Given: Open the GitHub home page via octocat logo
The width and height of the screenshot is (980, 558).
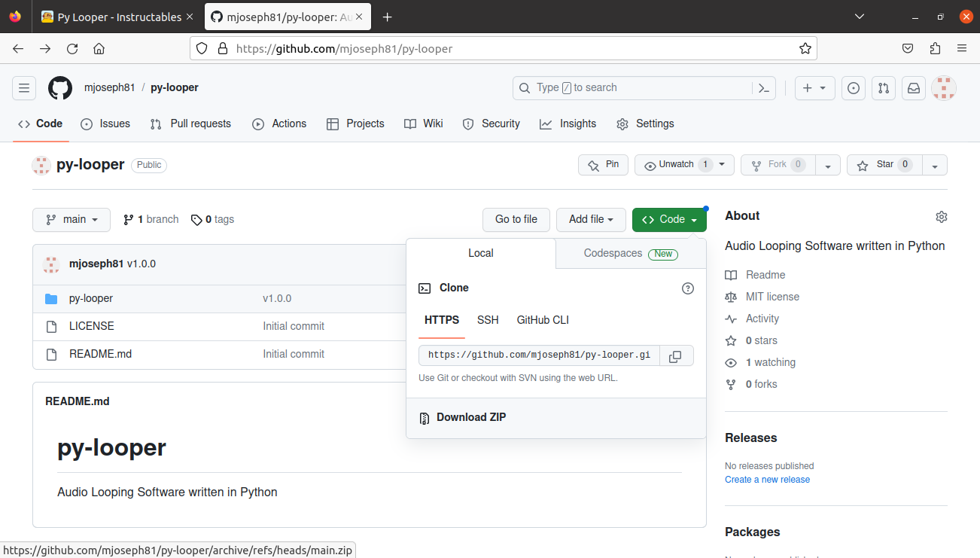Looking at the screenshot, I should pyautogui.click(x=59, y=87).
